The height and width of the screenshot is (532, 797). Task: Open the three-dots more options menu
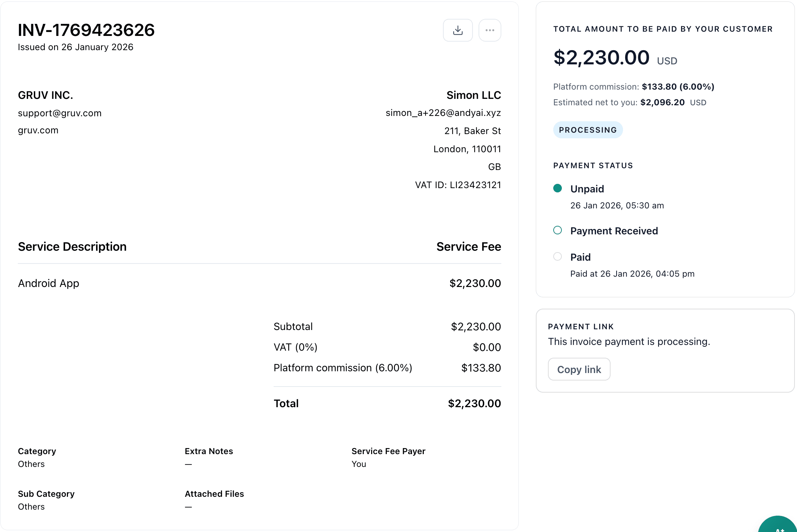pyautogui.click(x=490, y=30)
